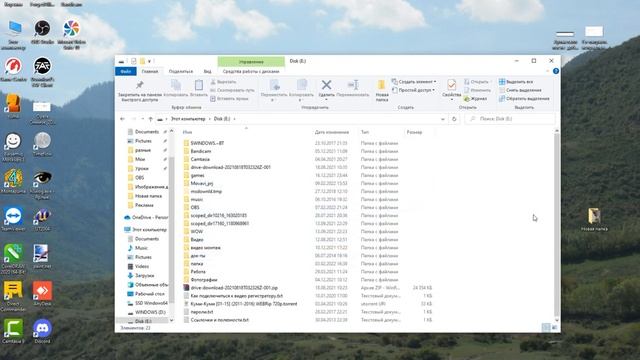Click the Поиск: Disk (E:) search field

click(509, 119)
